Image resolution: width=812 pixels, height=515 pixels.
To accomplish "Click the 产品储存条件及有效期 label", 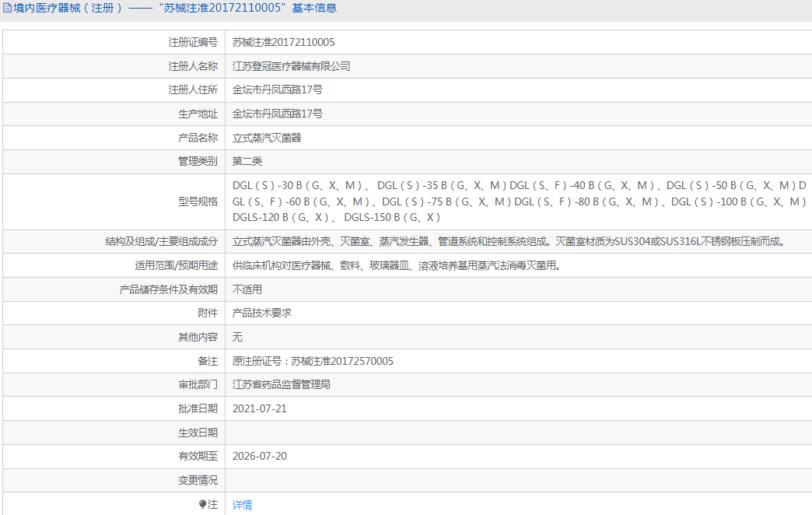I will pos(168,289).
